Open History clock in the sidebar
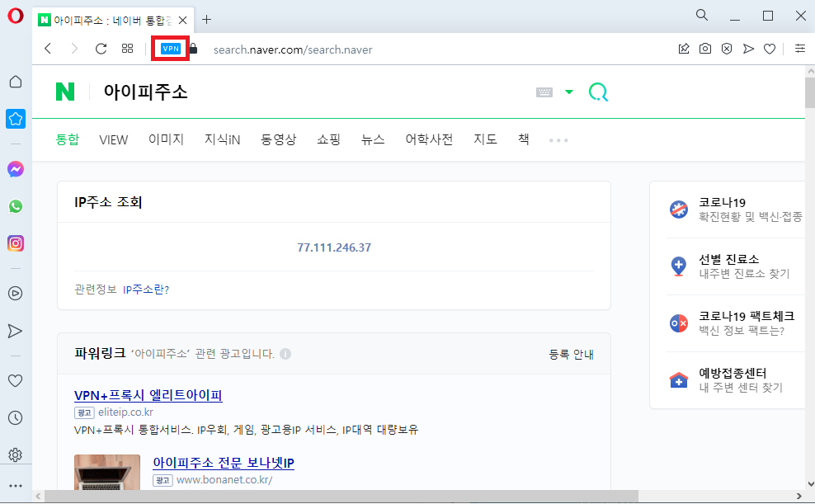815x504 pixels. [x=16, y=417]
